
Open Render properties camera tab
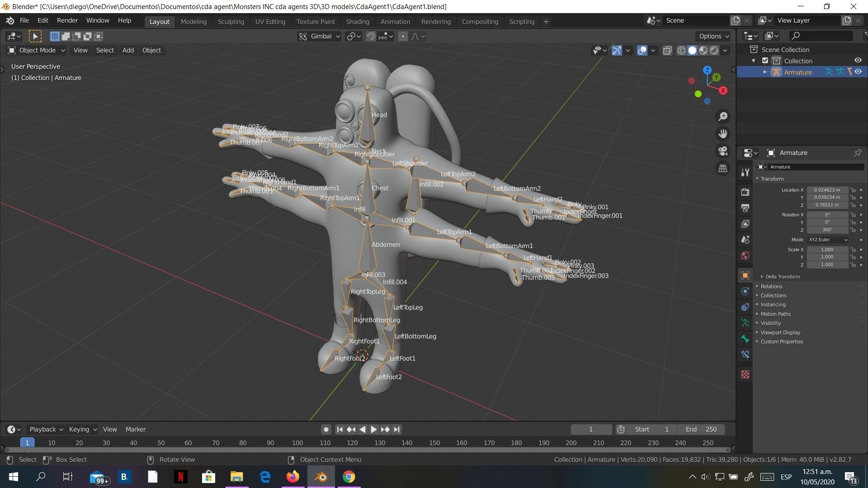click(745, 192)
